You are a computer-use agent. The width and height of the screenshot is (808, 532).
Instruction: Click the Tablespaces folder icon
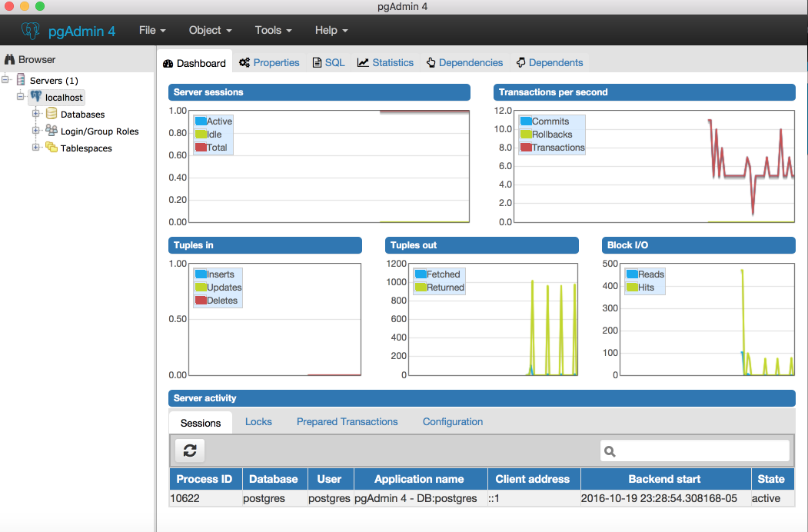pos(52,147)
